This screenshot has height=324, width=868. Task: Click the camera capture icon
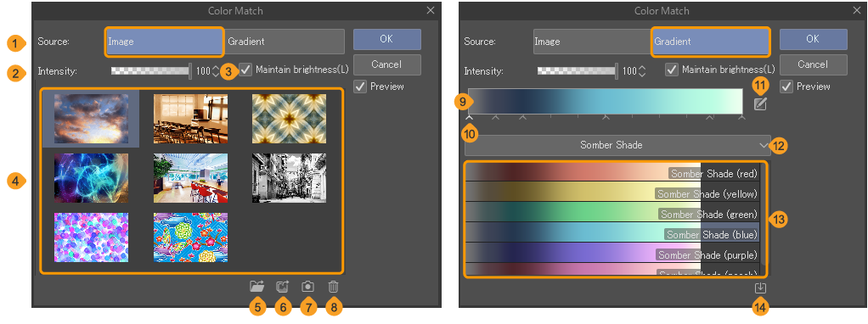click(307, 287)
